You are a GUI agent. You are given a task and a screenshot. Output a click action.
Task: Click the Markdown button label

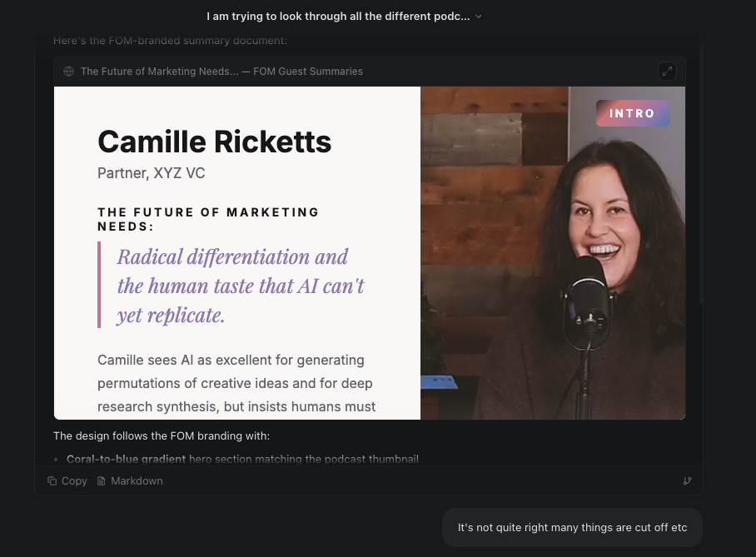click(137, 480)
